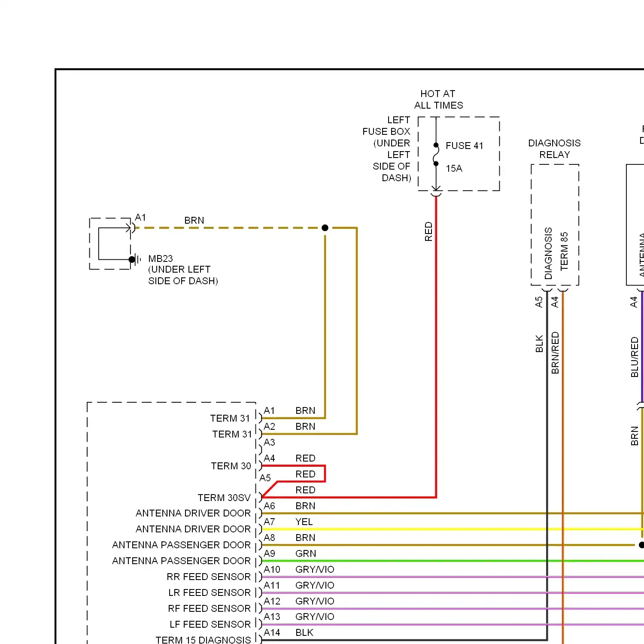Click the LR FEED SENSOR label

[x=210, y=593]
